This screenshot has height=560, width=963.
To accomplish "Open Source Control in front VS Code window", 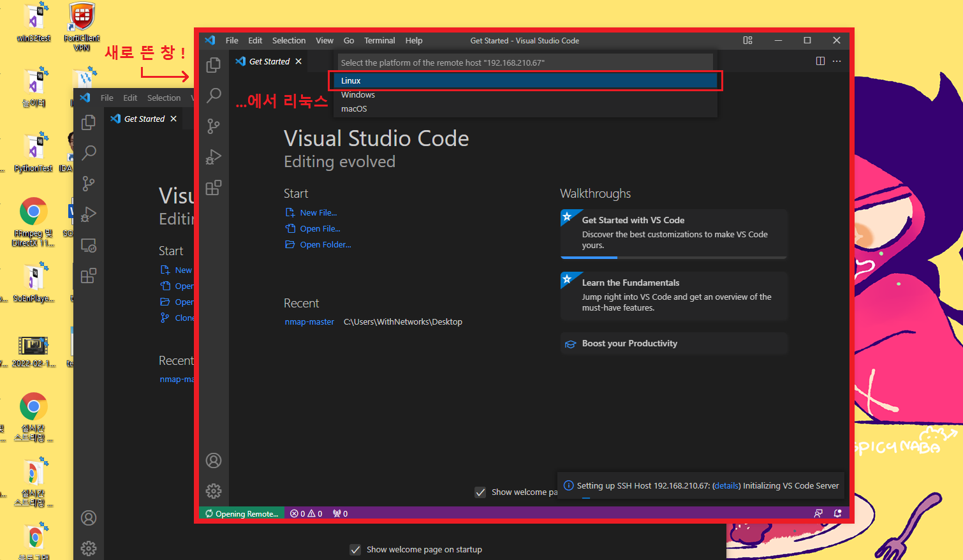I will point(214,126).
